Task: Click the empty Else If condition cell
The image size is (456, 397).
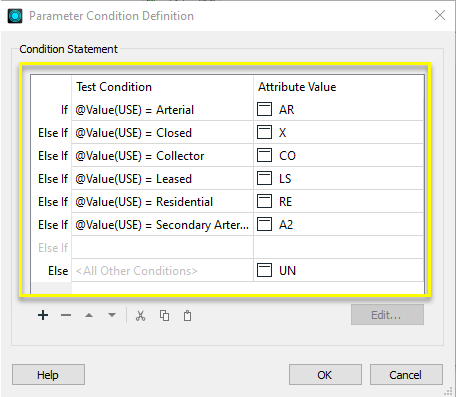Action: point(162,248)
